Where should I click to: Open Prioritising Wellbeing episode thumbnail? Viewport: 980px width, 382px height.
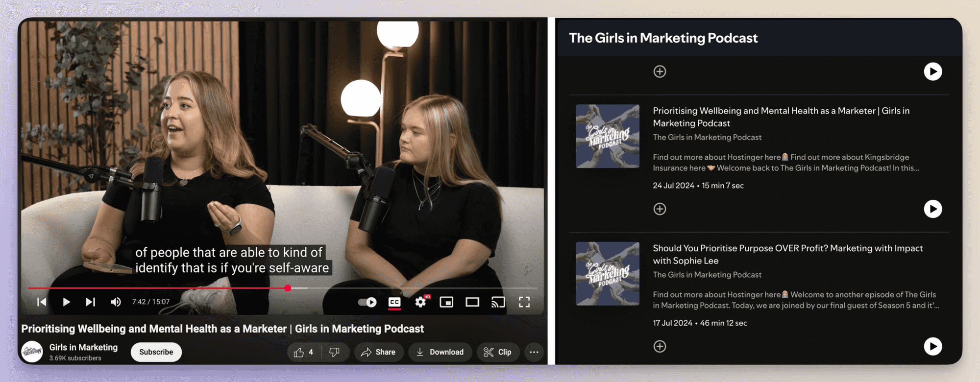[608, 136]
